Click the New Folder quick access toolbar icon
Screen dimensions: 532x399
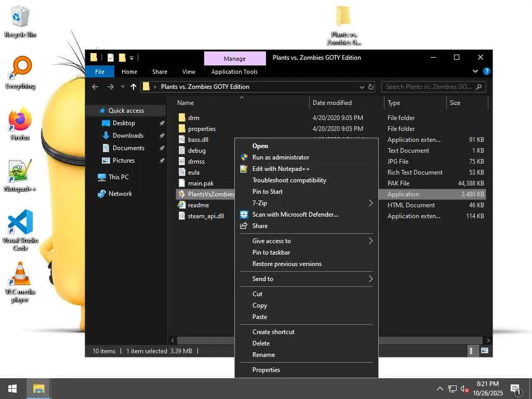(x=122, y=58)
